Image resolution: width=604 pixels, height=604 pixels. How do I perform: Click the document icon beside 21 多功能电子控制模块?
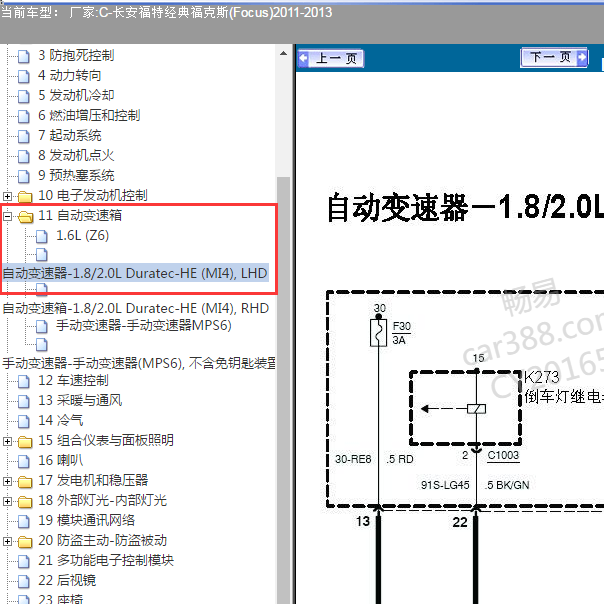pos(24,562)
